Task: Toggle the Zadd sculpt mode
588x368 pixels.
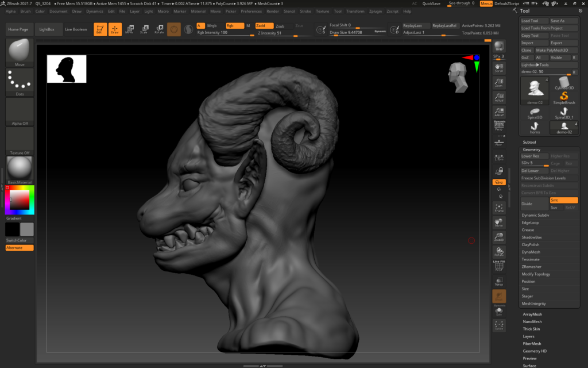Action: (264, 26)
